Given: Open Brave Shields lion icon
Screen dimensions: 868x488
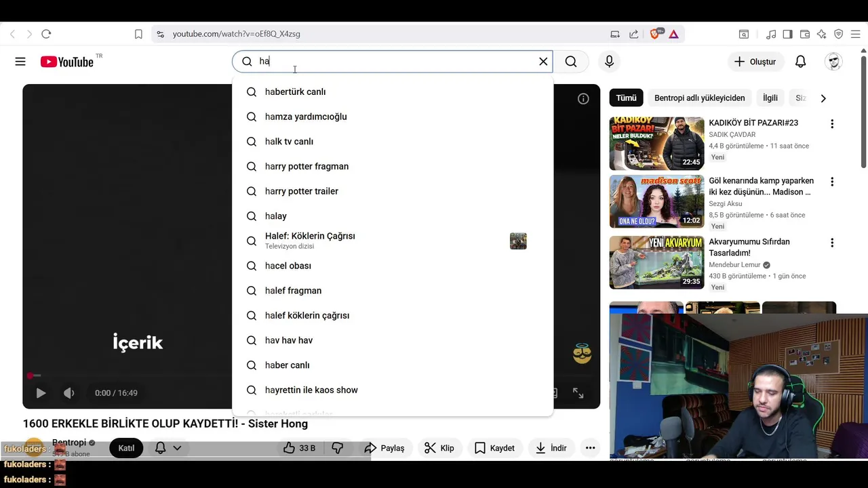Looking at the screenshot, I should point(655,34).
